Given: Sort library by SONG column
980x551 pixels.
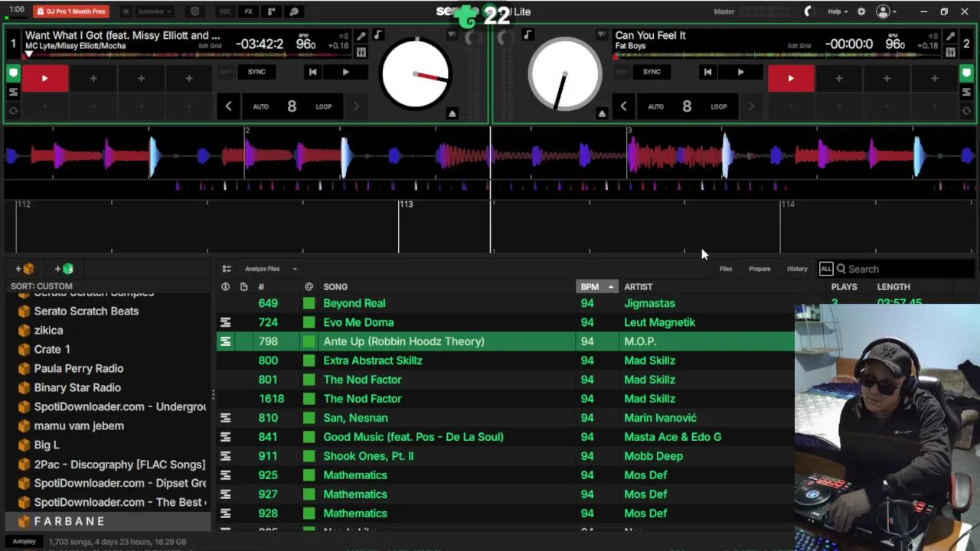Looking at the screenshot, I should 335,287.
